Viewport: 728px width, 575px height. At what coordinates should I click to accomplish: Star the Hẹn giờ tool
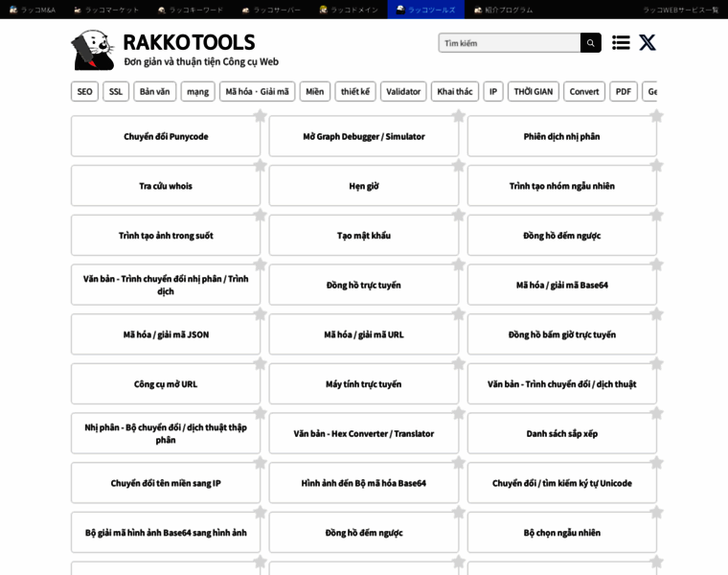(x=458, y=166)
